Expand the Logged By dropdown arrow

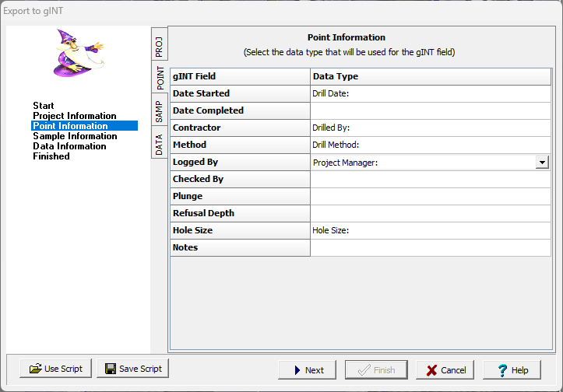click(542, 163)
